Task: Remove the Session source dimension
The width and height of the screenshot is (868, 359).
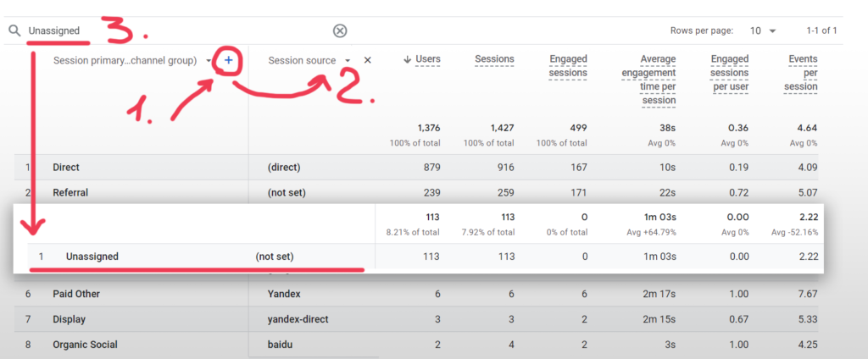Action: [x=368, y=60]
